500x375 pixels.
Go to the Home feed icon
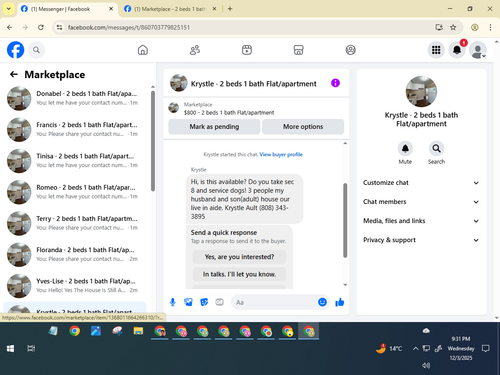point(143,50)
